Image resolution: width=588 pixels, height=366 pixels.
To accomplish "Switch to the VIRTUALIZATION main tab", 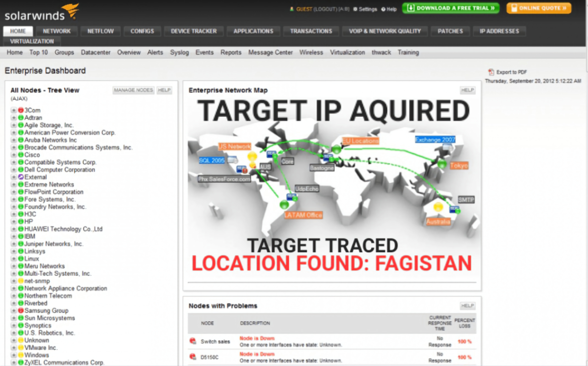I will [x=32, y=41].
